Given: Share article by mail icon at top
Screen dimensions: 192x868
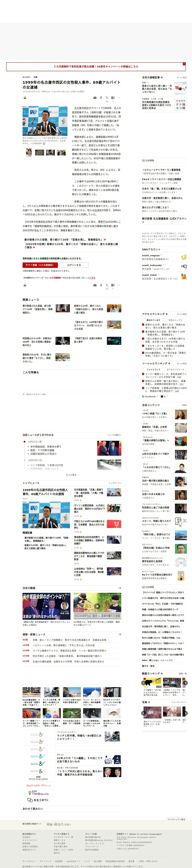Looking at the screenshot, I should pos(95,98).
